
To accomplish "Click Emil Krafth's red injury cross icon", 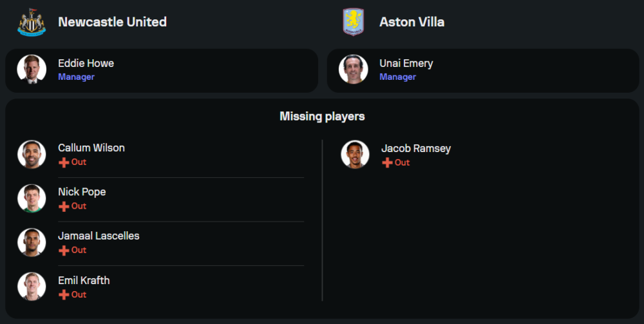I will click(x=64, y=294).
